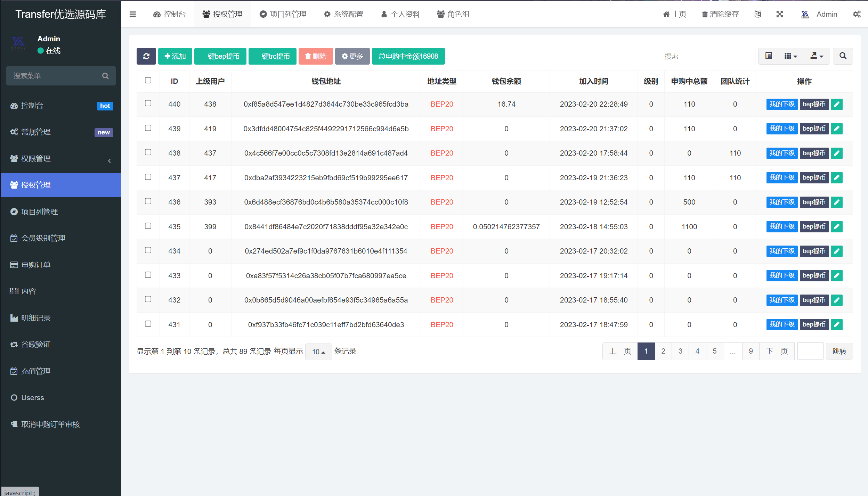
Task: Toggle table card view icon
Action: click(768, 56)
